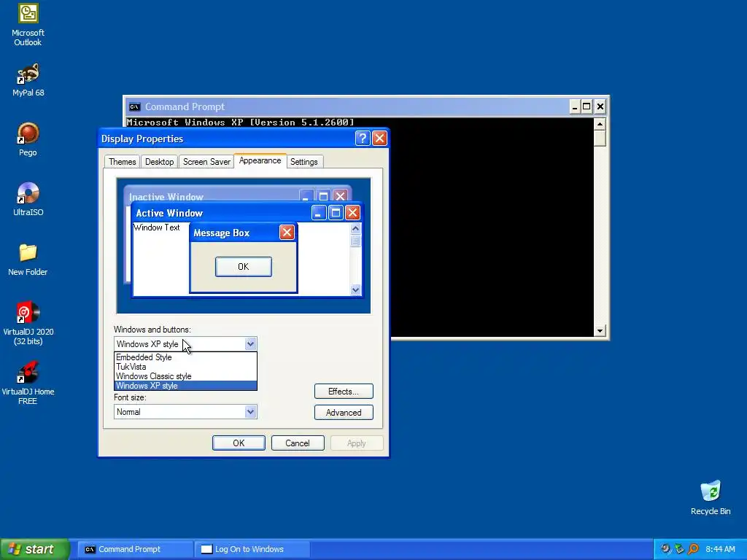Open the Advanced appearance settings
Screen dimensions: 747x560
coord(344,413)
